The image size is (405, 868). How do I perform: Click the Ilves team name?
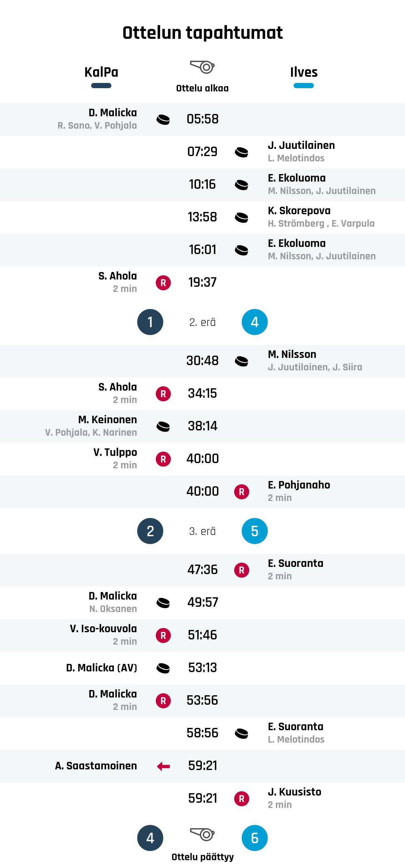point(303,72)
